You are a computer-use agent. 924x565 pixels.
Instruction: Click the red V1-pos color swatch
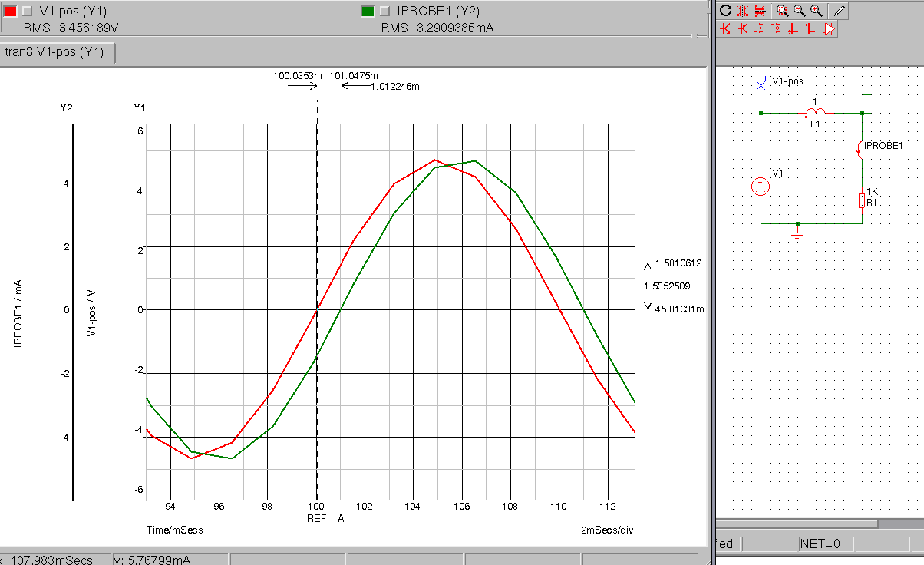(9, 11)
